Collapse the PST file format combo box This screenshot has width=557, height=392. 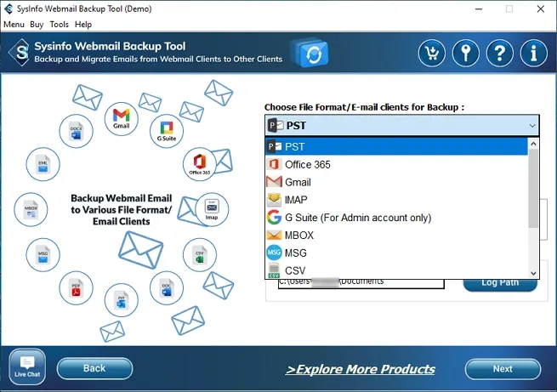(402, 125)
